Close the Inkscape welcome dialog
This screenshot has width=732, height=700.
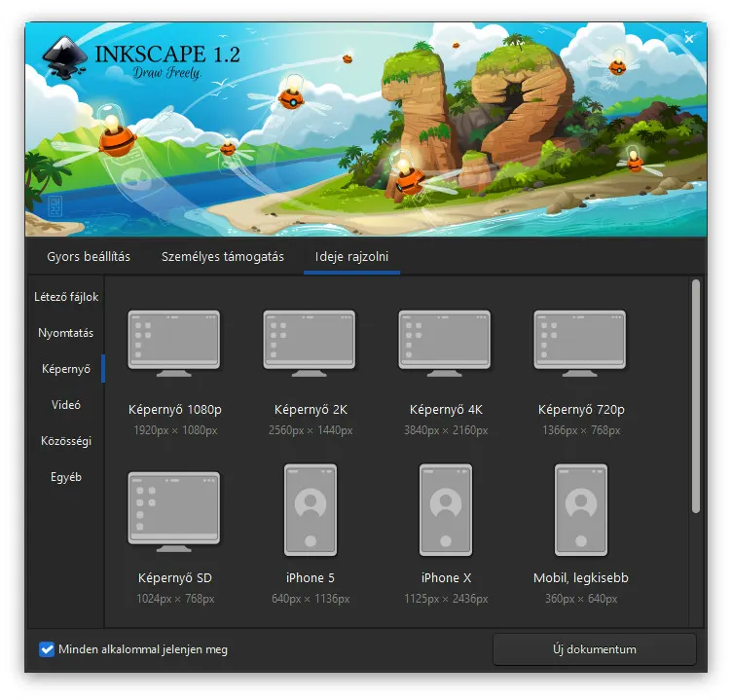point(689,39)
